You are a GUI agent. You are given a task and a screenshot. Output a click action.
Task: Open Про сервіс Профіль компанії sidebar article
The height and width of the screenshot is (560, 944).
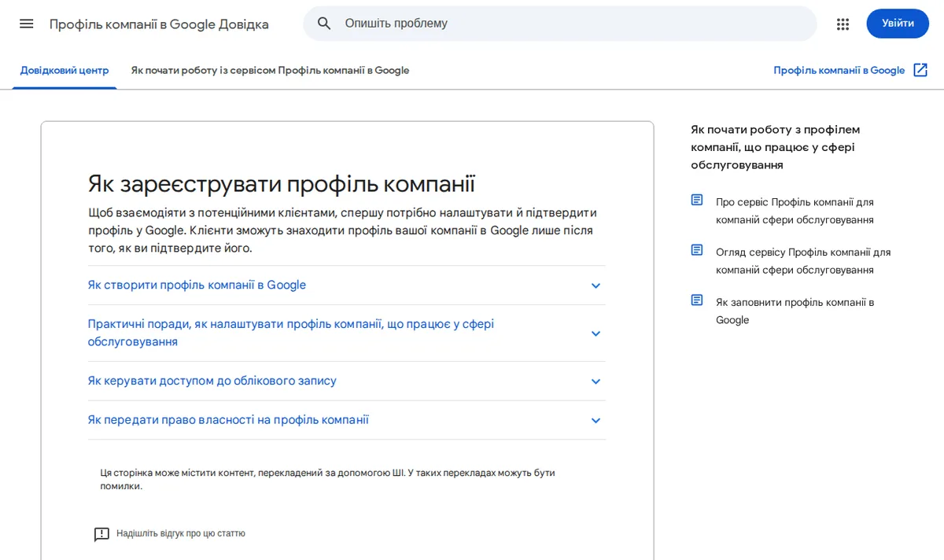click(795, 211)
